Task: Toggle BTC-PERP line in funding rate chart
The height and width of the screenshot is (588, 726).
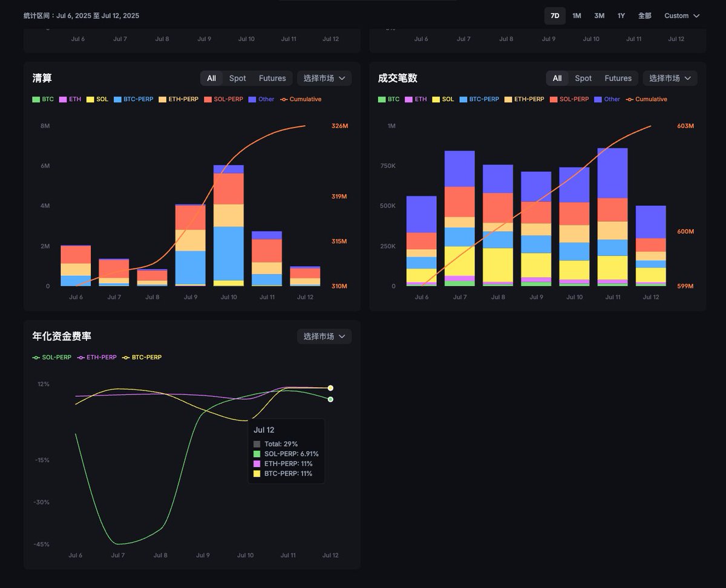Action: click(x=142, y=358)
